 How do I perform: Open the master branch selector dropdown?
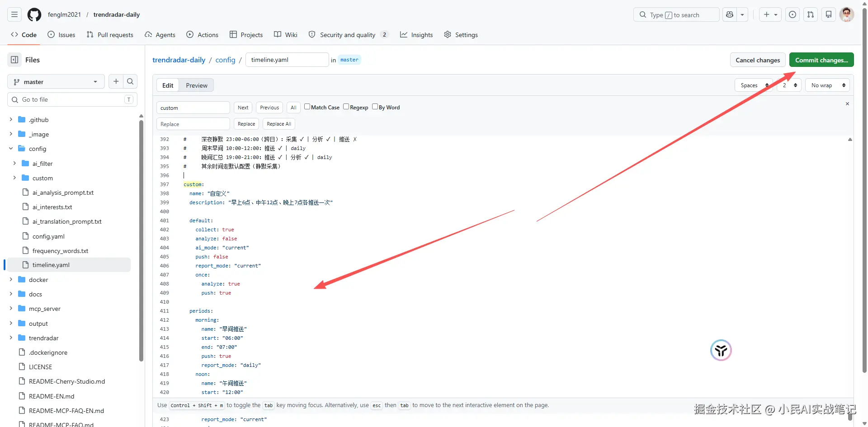tap(56, 82)
